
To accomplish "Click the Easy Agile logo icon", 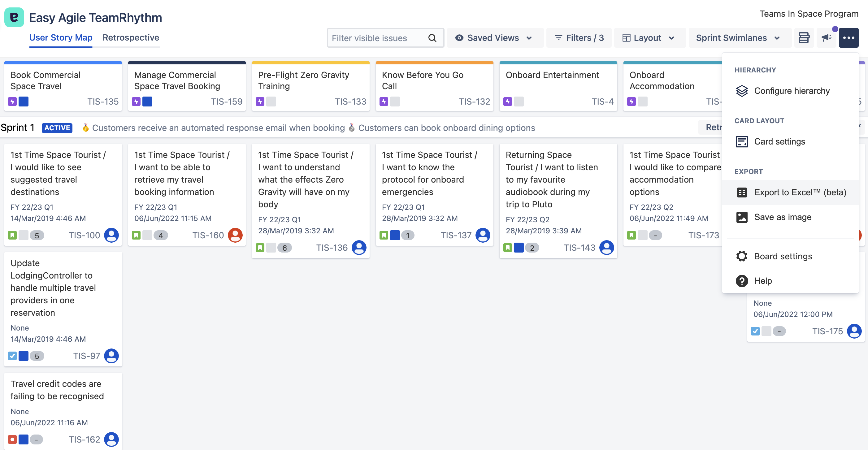I will click(14, 17).
